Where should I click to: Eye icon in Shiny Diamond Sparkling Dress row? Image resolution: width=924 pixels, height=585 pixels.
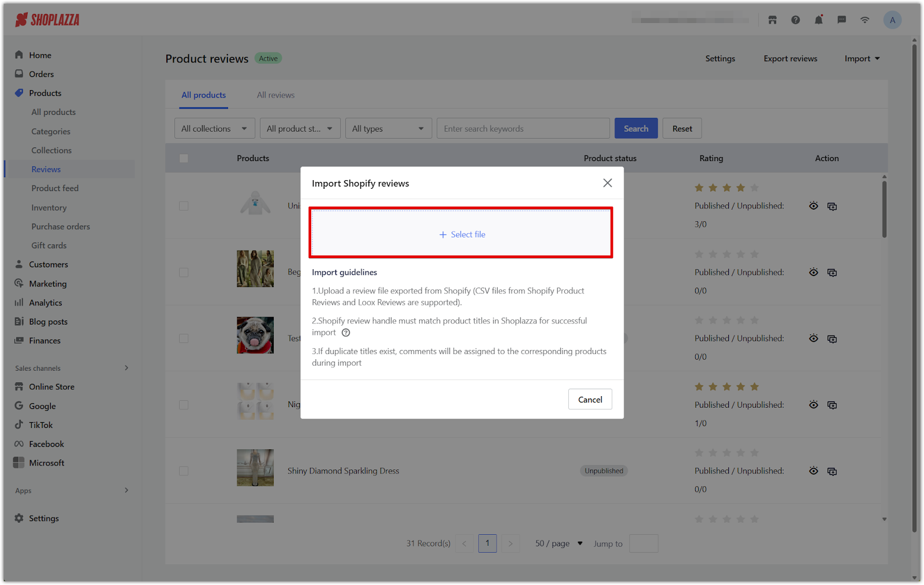coord(814,471)
